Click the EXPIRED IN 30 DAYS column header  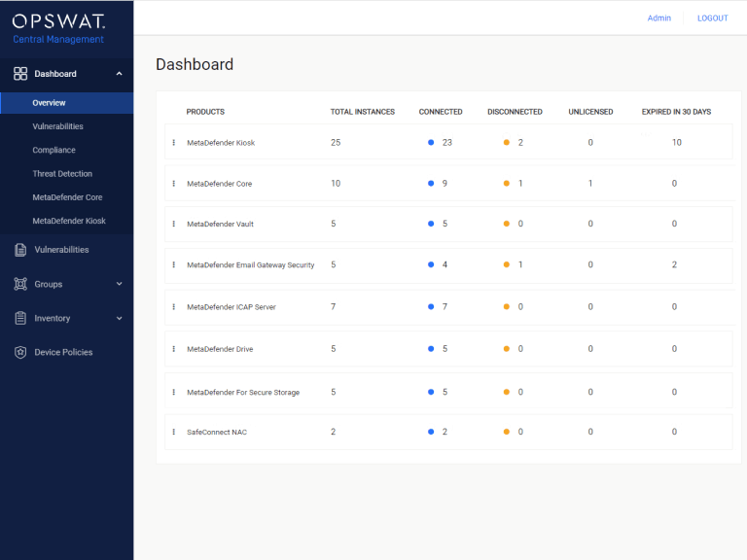click(x=676, y=112)
